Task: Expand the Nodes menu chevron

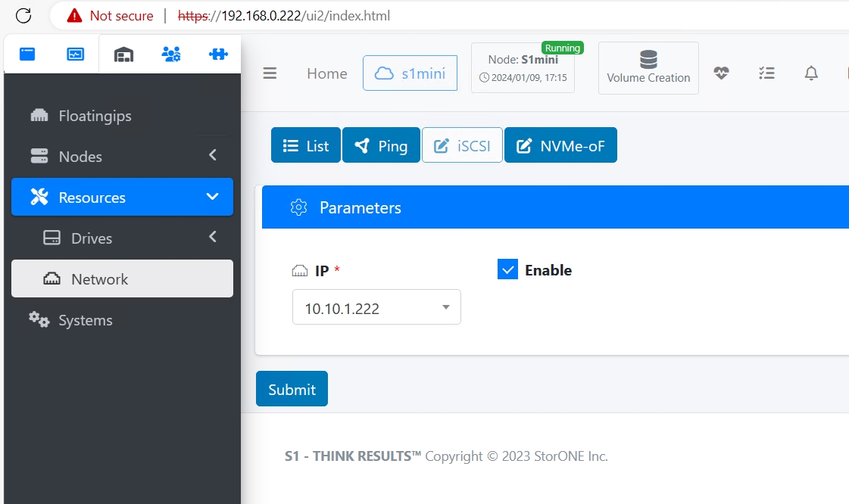Action: 213,155
